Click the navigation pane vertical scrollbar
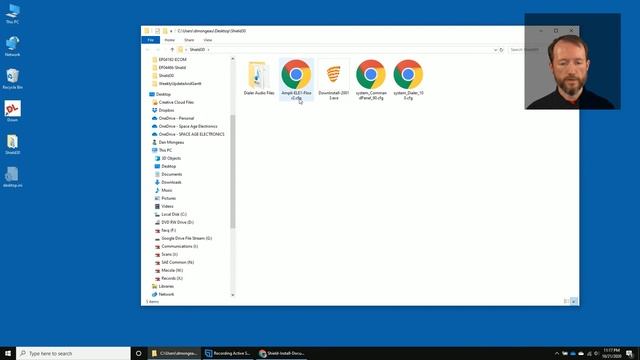The image size is (640, 360). coord(233,171)
